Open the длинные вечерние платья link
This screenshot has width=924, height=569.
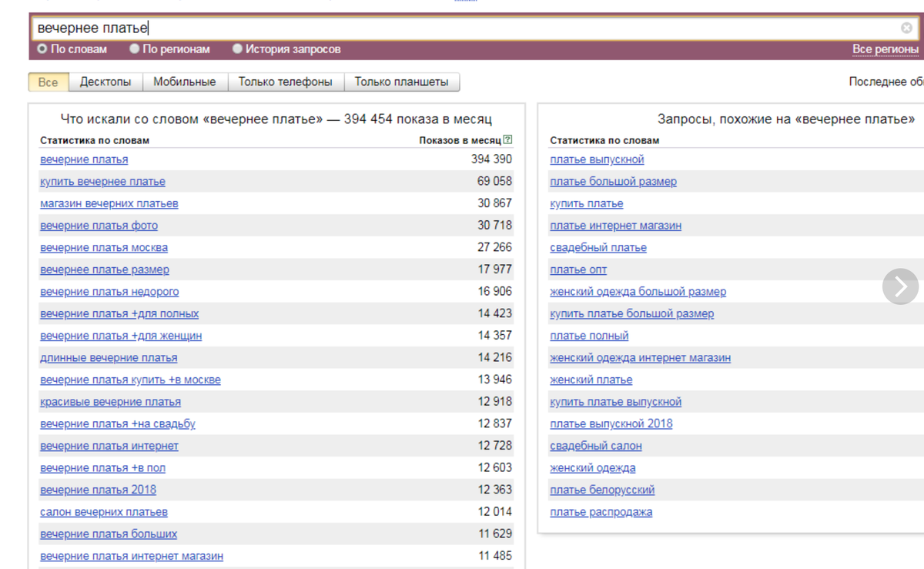click(109, 358)
